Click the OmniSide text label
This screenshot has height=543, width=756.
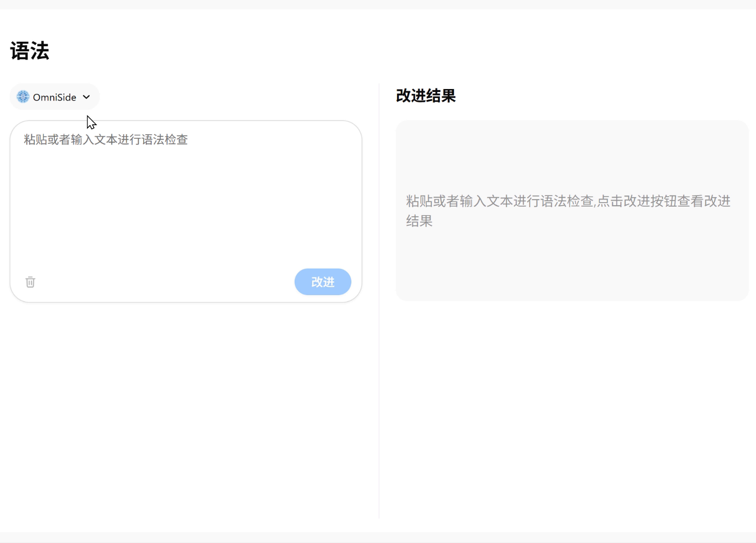[x=54, y=97]
